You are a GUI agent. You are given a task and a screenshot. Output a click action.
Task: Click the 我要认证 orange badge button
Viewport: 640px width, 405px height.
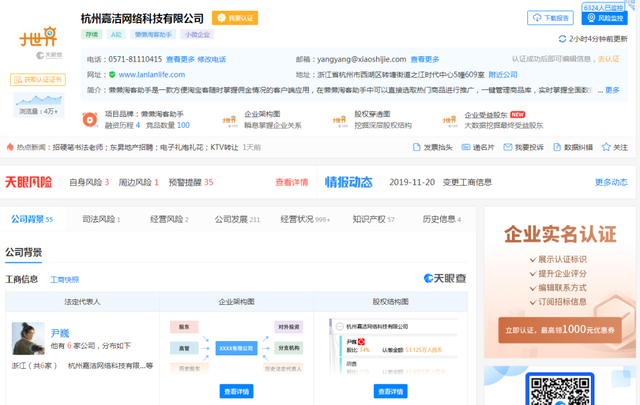[235, 18]
